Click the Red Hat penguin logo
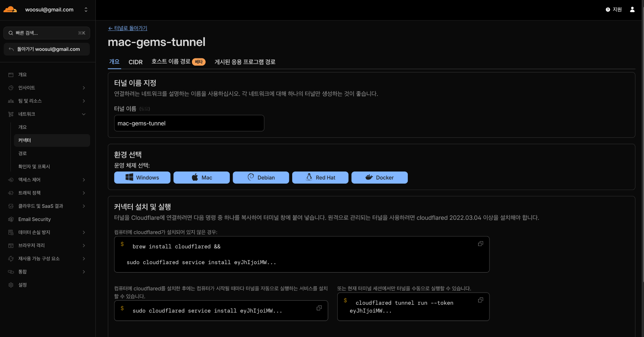 (309, 177)
